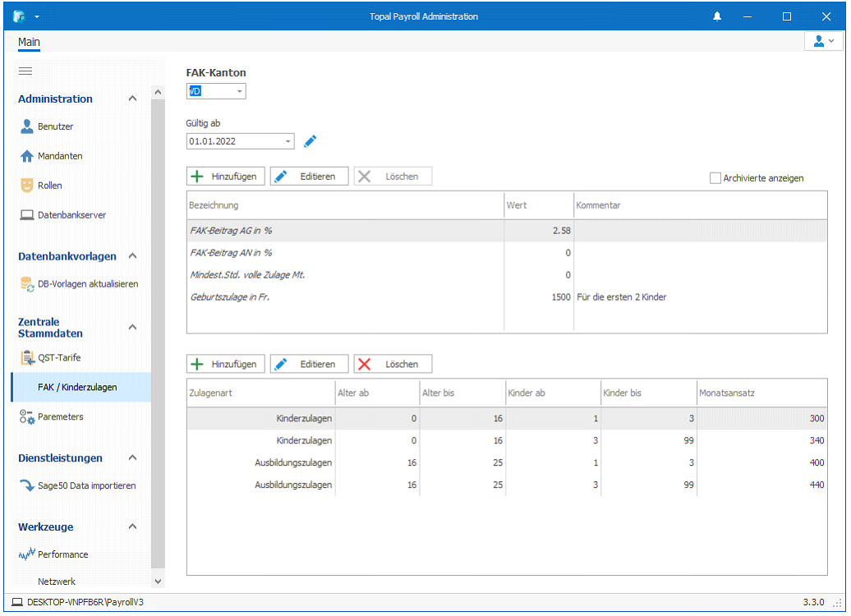Click Löschen in the lower Zulagen toolbar

pos(393,364)
